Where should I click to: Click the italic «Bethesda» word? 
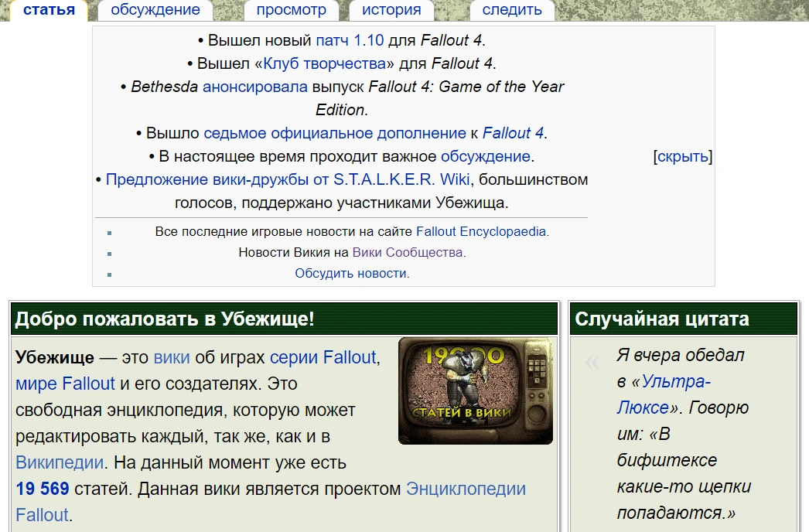165,87
